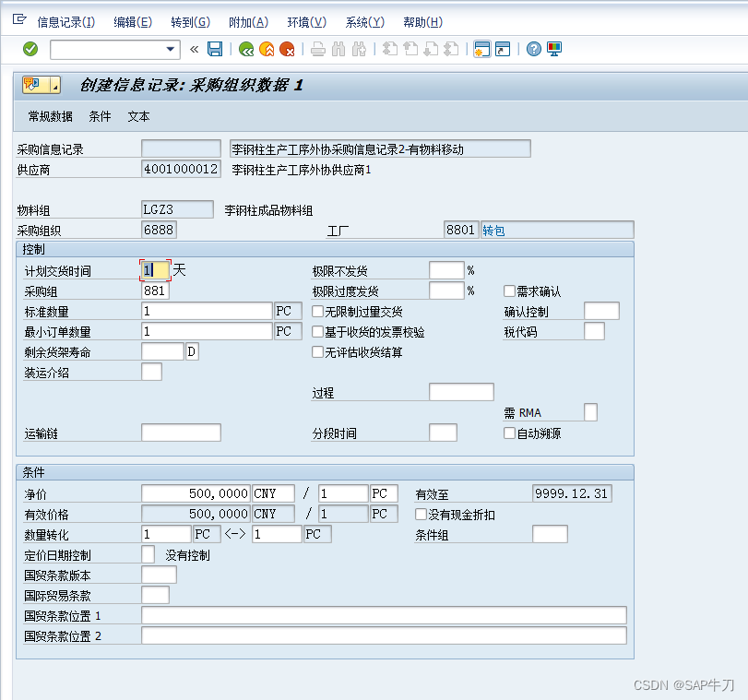Collapse command field with double-chevron icon
The height and width of the screenshot is (700, 748).
click(195, 49)
